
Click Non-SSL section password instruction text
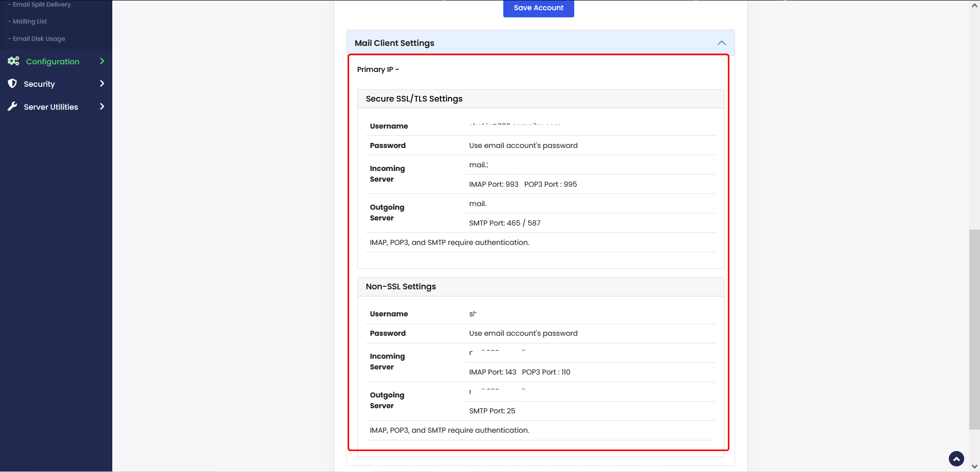(x=523, y=333)
